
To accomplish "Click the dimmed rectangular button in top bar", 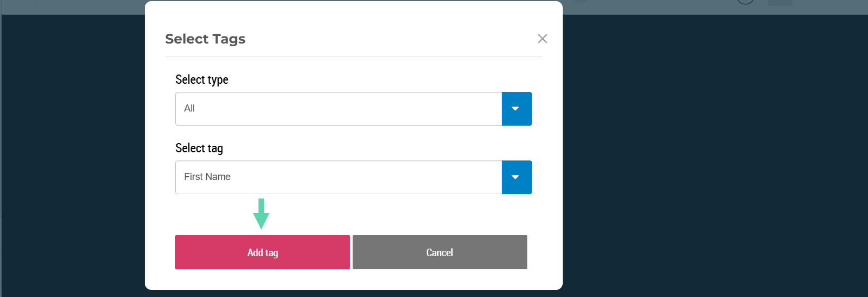I will coord(780,3).
